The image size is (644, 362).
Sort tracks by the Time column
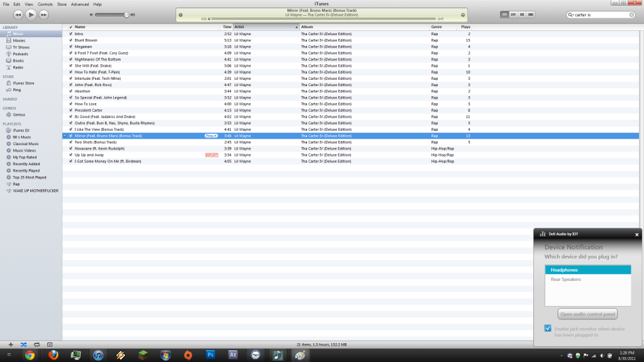click(226, 27)
